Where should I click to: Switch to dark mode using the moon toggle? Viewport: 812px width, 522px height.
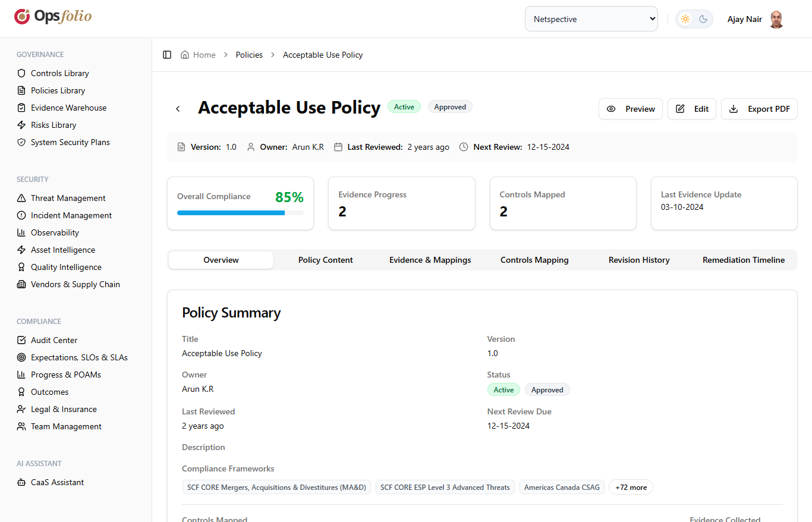[x=702, y=18]
